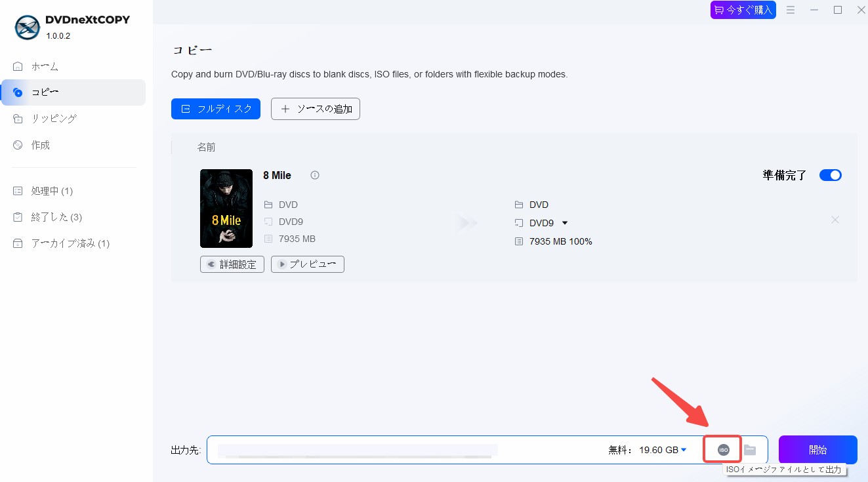Image resolution: width=868 pixels, height=482 pixels.
Task: Minimize the DVDneXtCOPY window
Action: (814, 10)
